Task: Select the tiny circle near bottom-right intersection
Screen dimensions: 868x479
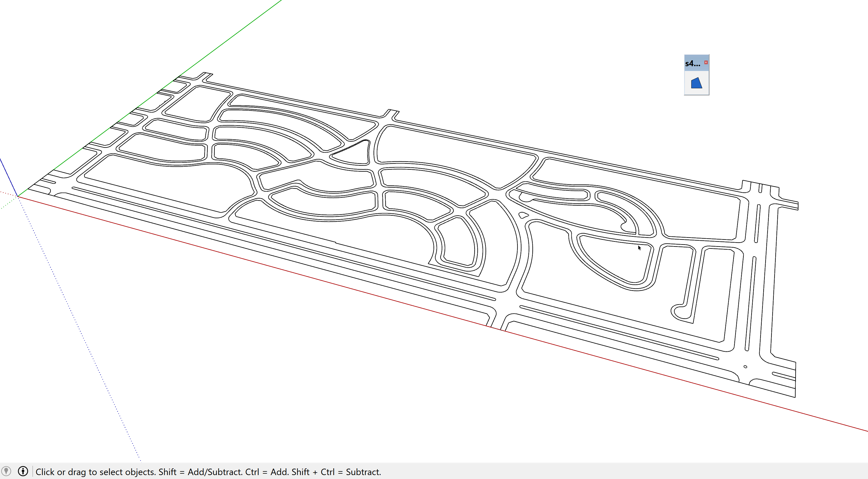Action: (x=745, y=367)
